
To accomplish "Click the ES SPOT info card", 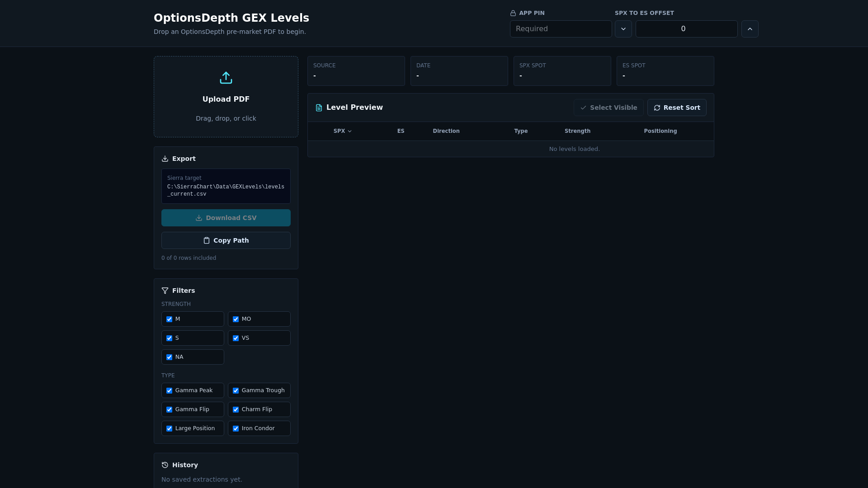I will coord(665,71).
